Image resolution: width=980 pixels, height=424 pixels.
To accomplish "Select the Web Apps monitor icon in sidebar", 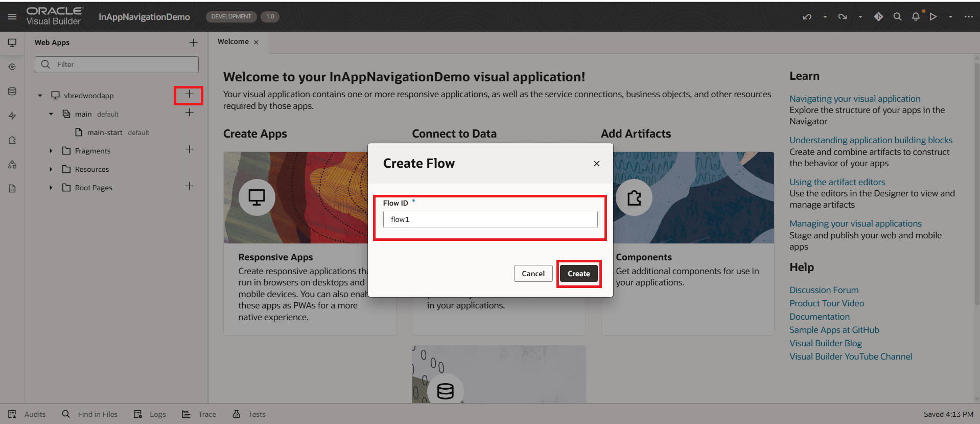I will [12, 42].
